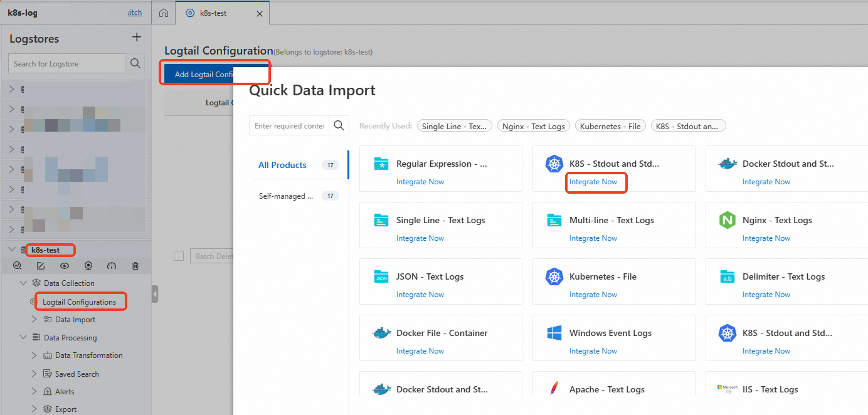Collapse the k8s-test logstore chevron
Screen dimensions: 868x415
click(12, 250)
